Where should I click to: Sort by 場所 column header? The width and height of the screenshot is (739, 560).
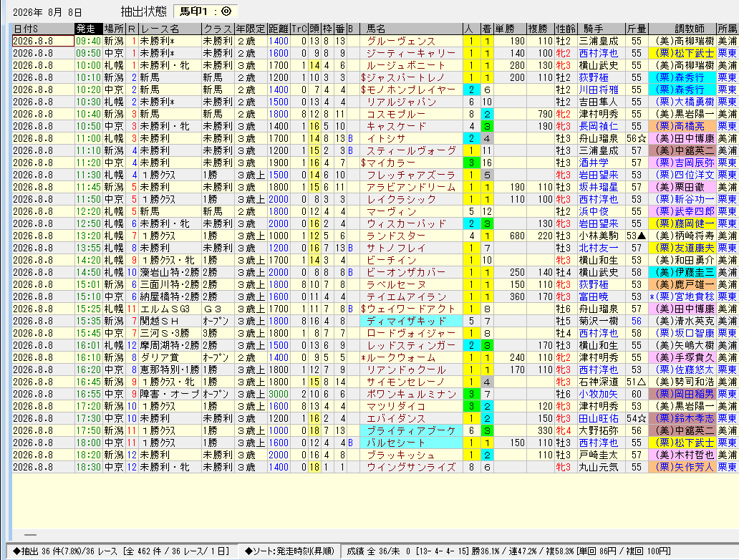point(114,29)
